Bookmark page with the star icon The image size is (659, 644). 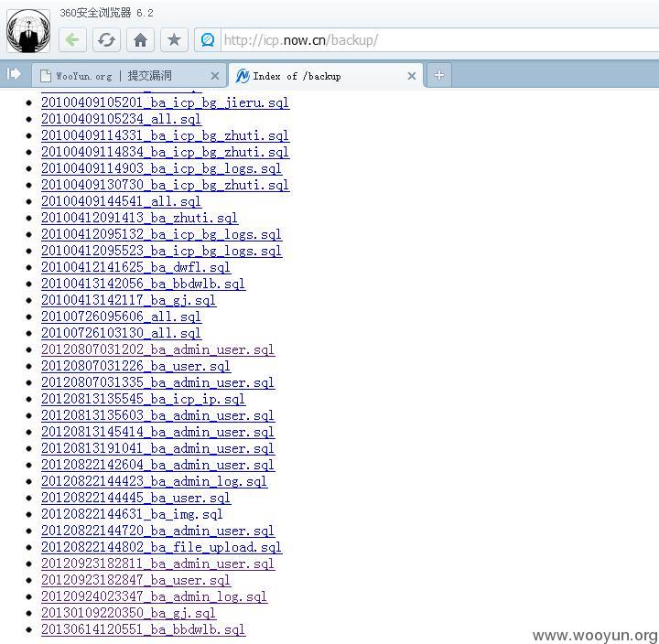point(174,40)
